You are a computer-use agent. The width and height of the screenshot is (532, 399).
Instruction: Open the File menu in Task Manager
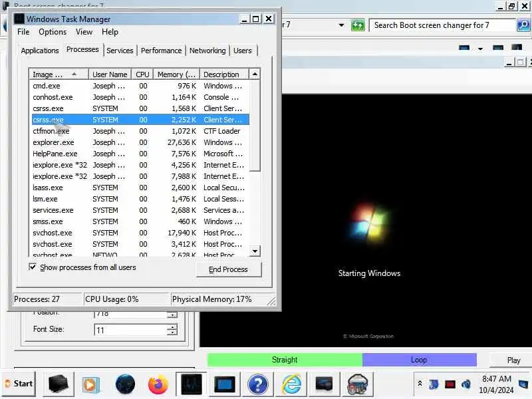[23, 32]
